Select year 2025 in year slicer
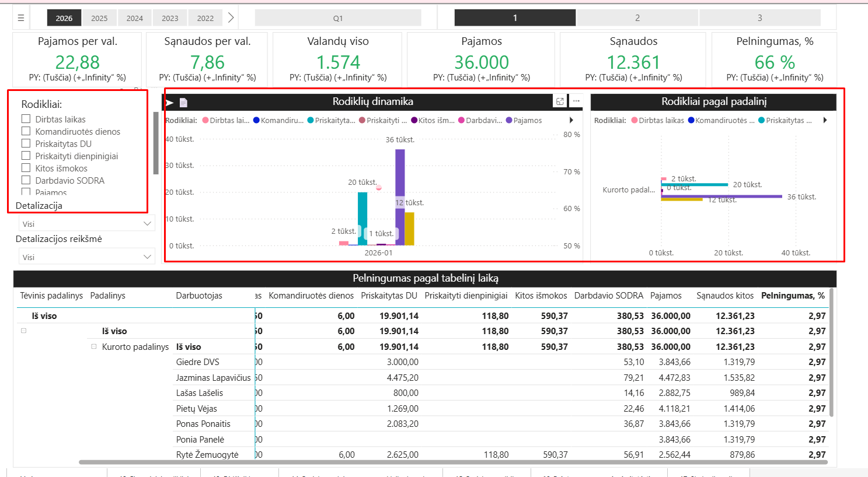Viewport: 868px width, 477px height. click(99, 18)
